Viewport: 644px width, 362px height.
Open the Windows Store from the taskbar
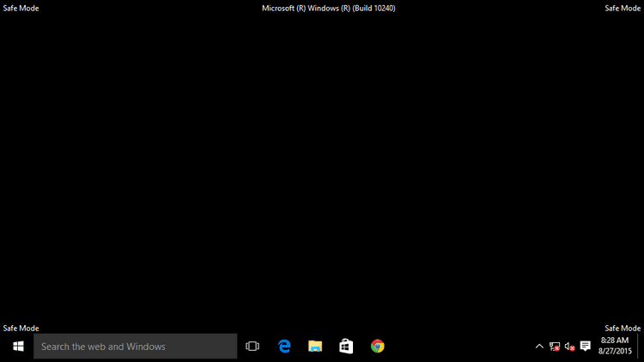point(346,347)
